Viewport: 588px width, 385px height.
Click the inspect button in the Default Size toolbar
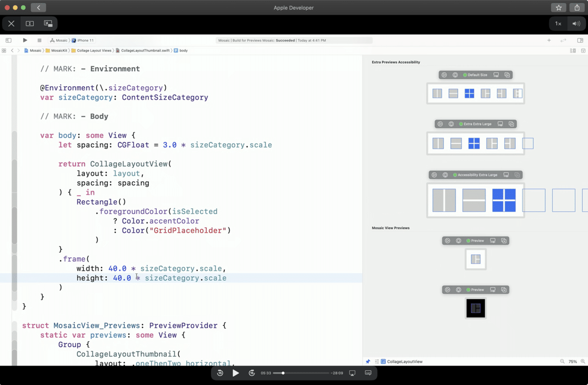coord(455,75)
